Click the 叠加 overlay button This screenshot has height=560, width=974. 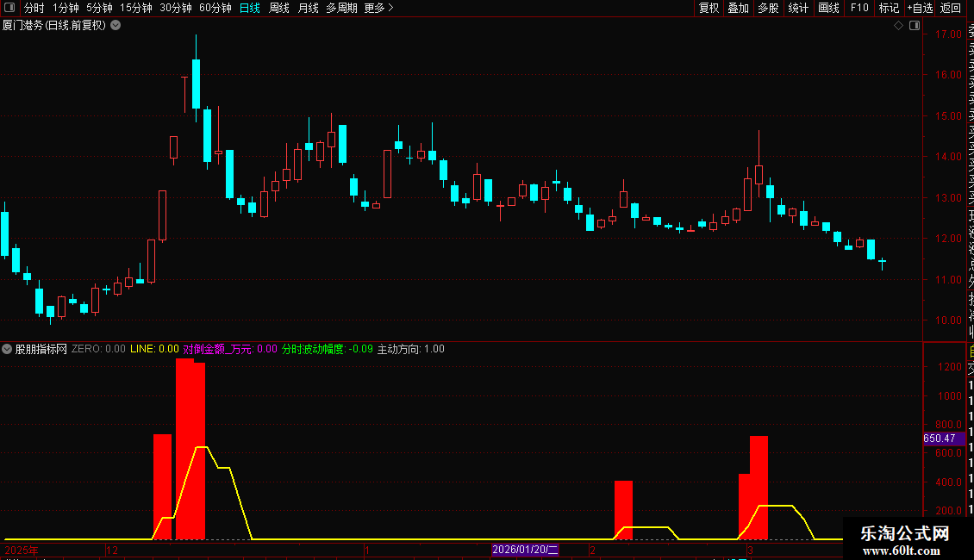739,8
